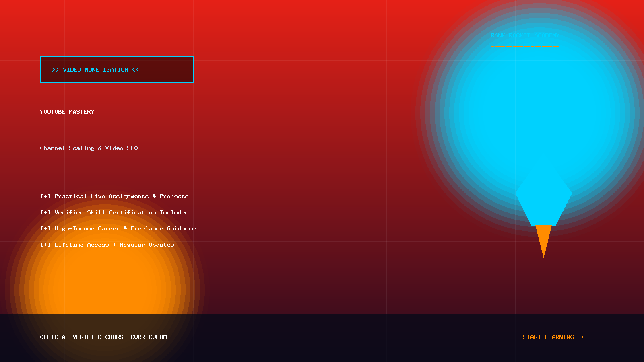Expand [+] beside Verified Skill Certification
Viewport: 644px width, 362px height.
[x=45, y=212]
